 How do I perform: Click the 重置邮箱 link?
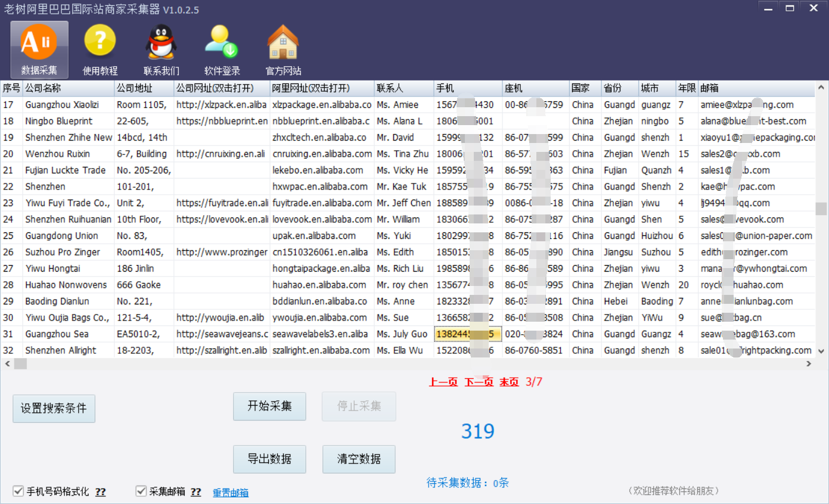231,493
